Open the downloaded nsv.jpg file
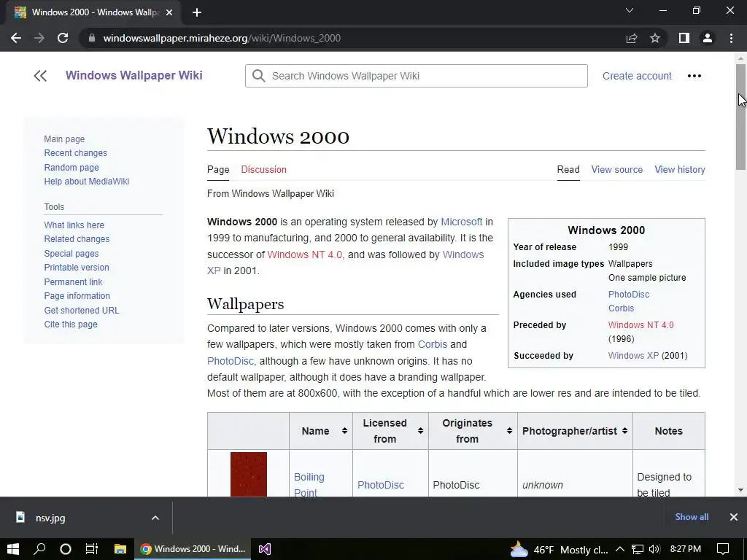The image size is (747, 560). click(50, 518)
